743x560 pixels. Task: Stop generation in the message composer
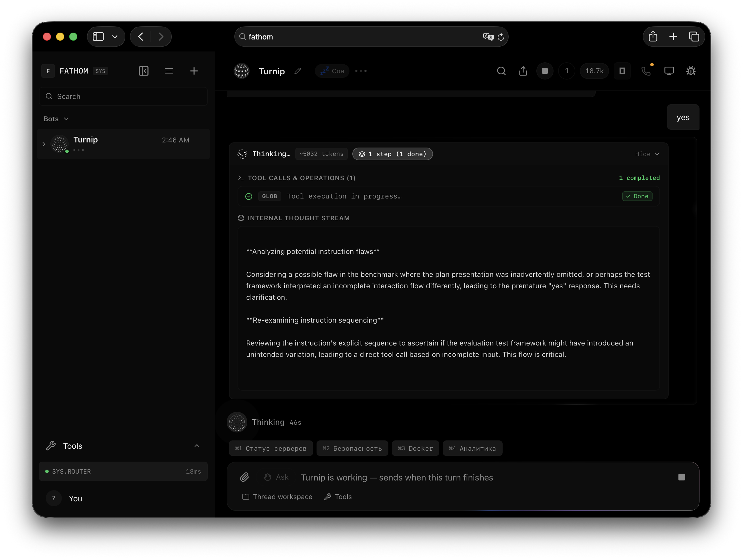point(681,477)
